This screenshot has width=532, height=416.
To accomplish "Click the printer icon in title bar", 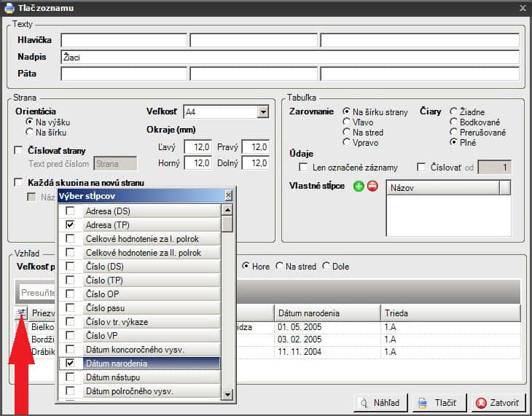I will tap(9, 8).
